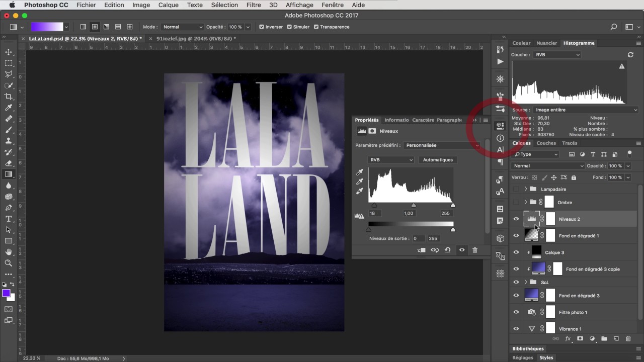
Task: Expand the Lampadaire group
Action: [526, 189]
